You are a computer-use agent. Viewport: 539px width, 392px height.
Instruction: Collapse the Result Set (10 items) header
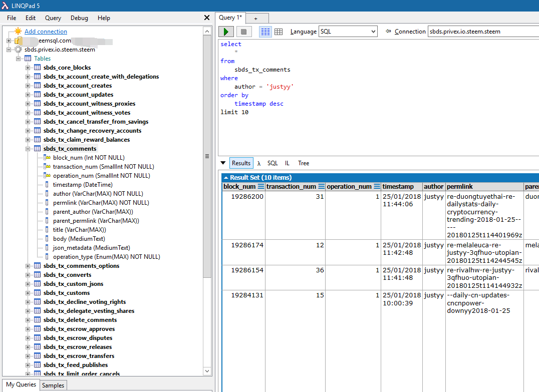226,178
